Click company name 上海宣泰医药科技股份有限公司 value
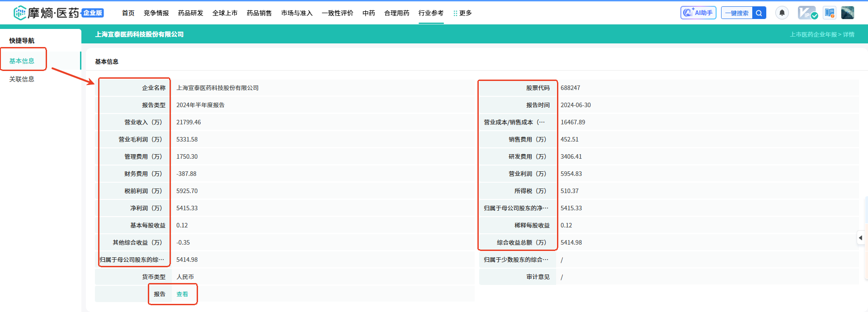Image resolution: width=868 pixels, height=312 pixels. [217, 88]
